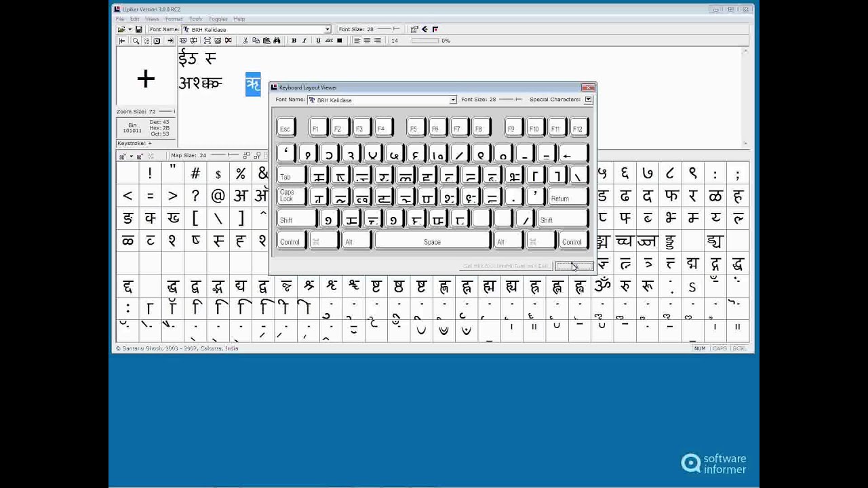
Task: Click the left Alt key on keyboard viewer
Action: point(357,241)
